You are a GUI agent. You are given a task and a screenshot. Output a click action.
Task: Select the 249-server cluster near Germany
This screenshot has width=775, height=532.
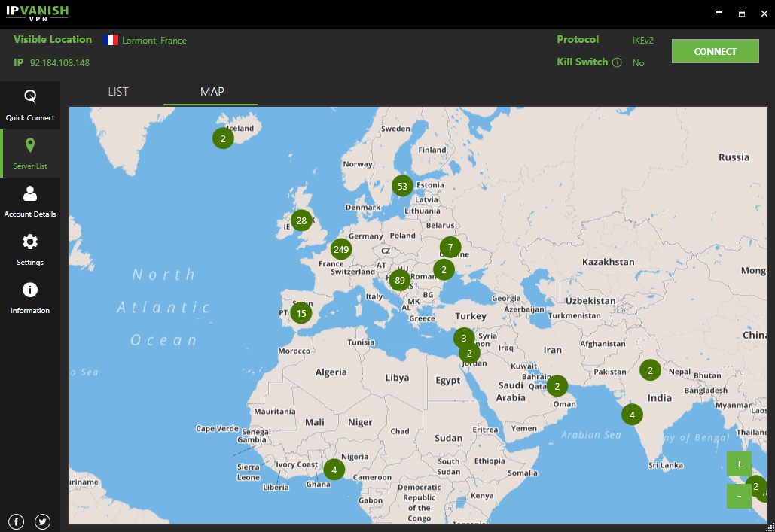tap(341, 250)
